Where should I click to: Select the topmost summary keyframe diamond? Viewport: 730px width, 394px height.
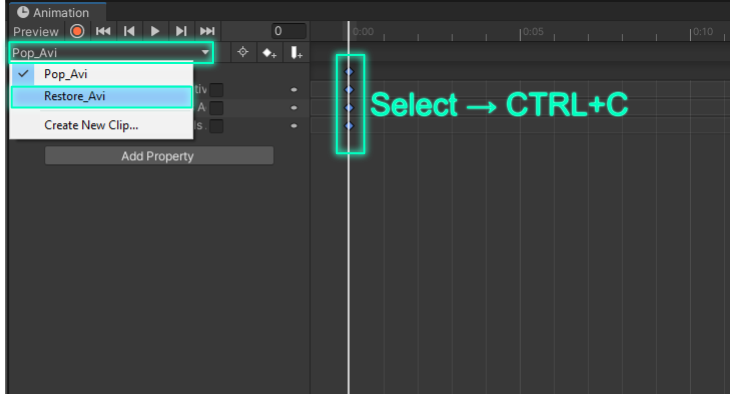[x=349, y=72]
